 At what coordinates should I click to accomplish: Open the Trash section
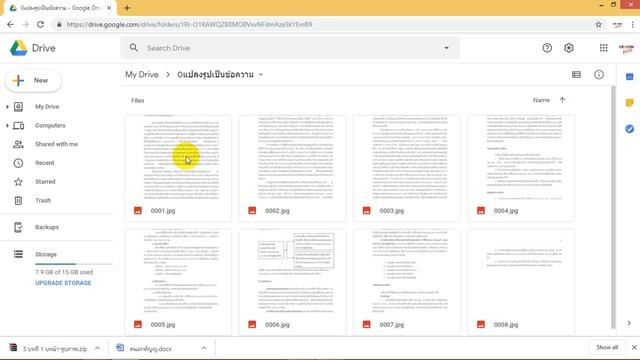point(43,200)
